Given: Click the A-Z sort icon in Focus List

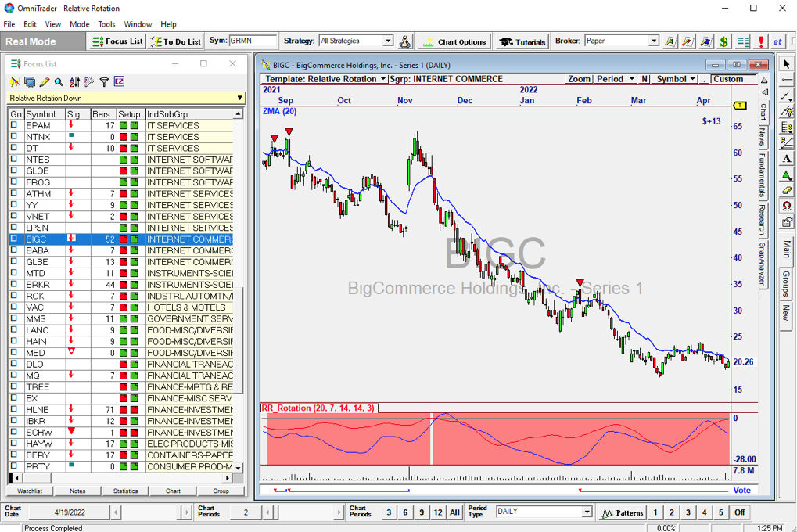Looking at the screenshot, I should pyautogui.click(x=74, y=82).
